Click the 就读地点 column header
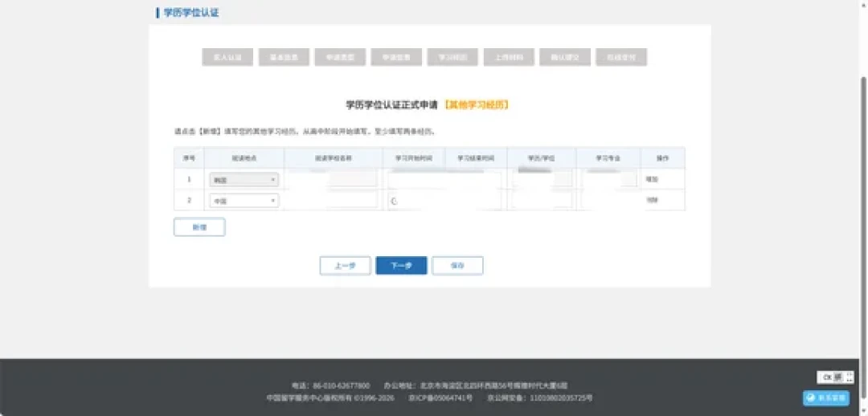Viewport: 868px width, 416px height. tap(244, 157)
